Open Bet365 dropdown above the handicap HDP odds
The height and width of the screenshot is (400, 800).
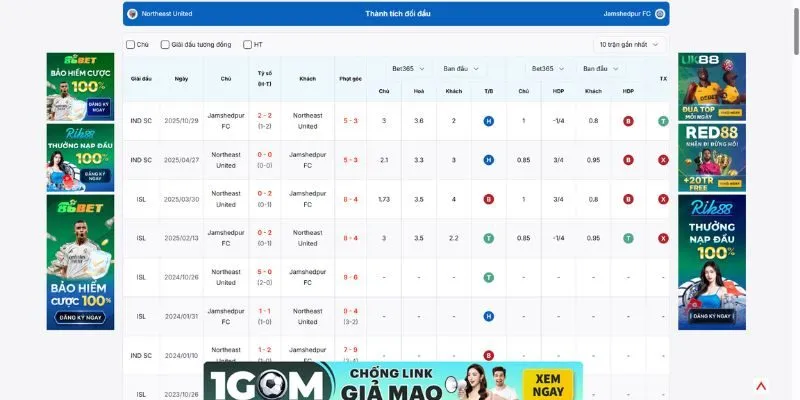tap(548, 68)
